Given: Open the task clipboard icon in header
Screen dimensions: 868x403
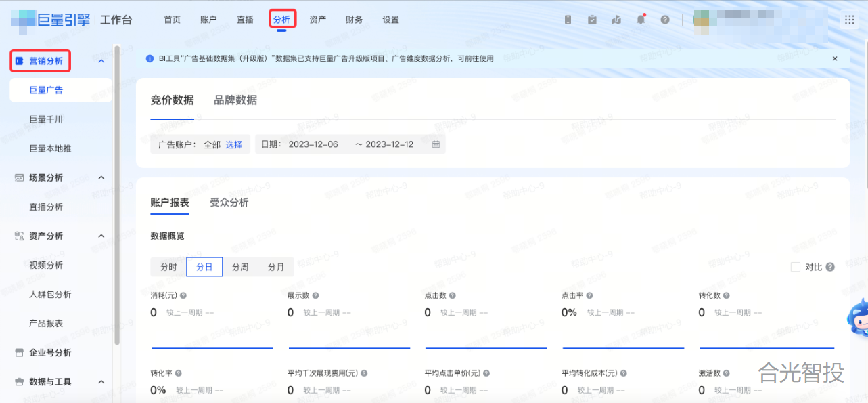Looking at the screenshot, I should tap(592, 20).
